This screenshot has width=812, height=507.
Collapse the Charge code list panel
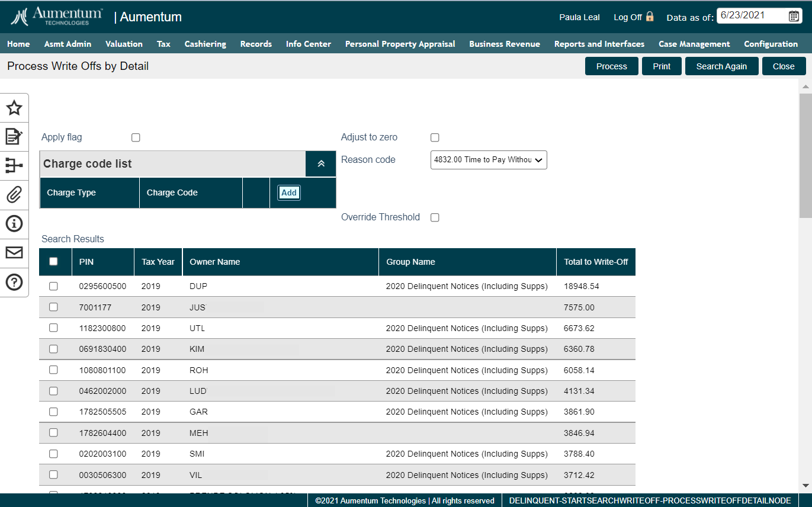point(321,164)
